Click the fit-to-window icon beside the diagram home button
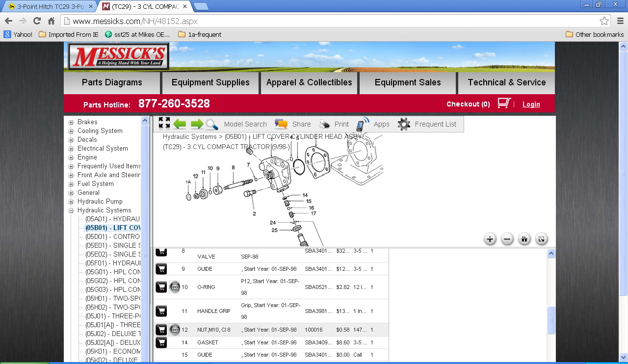The width and height of the screenshot is (628, 364). (541, 239)
